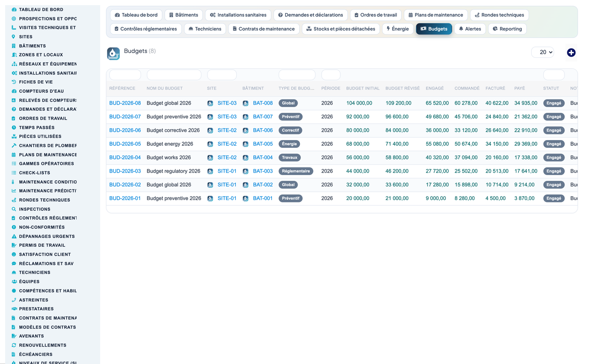The width and height of the screenshot is (589, 364).
Task: Open the Reporting tab
Action: 507,29
